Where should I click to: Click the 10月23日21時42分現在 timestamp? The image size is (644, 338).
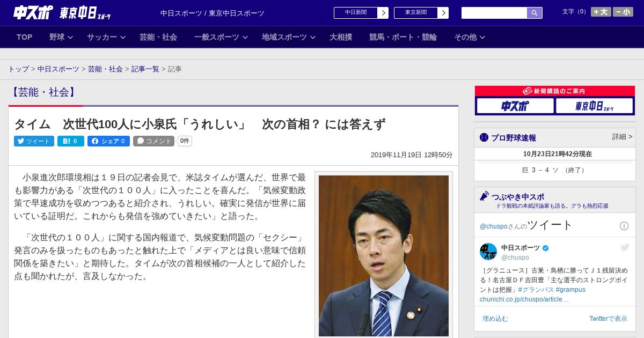(x=558, y=154)
